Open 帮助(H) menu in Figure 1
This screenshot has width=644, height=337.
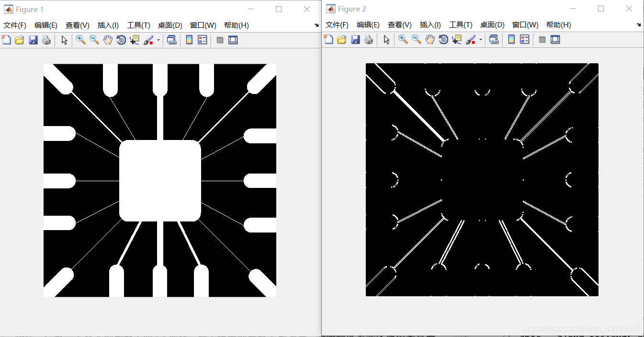237,25
